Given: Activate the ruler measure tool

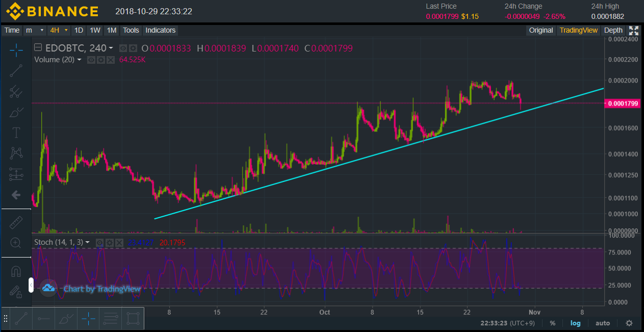Looking at the screenshot, I should point(16,222).
